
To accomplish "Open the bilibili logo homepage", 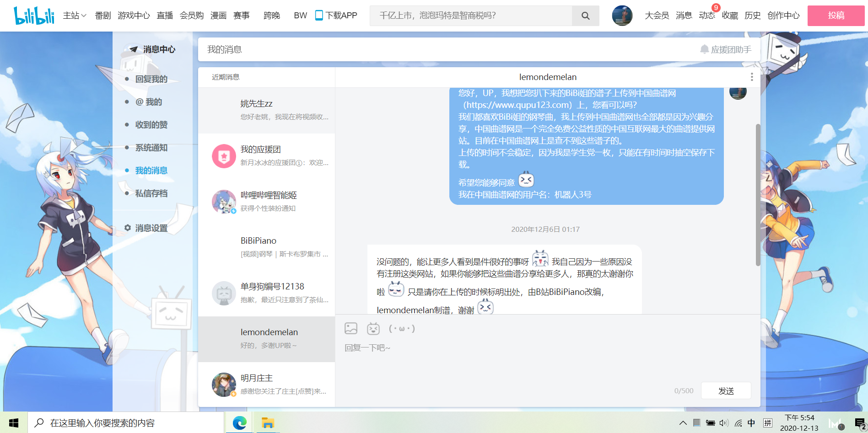I will click(34, 16).
